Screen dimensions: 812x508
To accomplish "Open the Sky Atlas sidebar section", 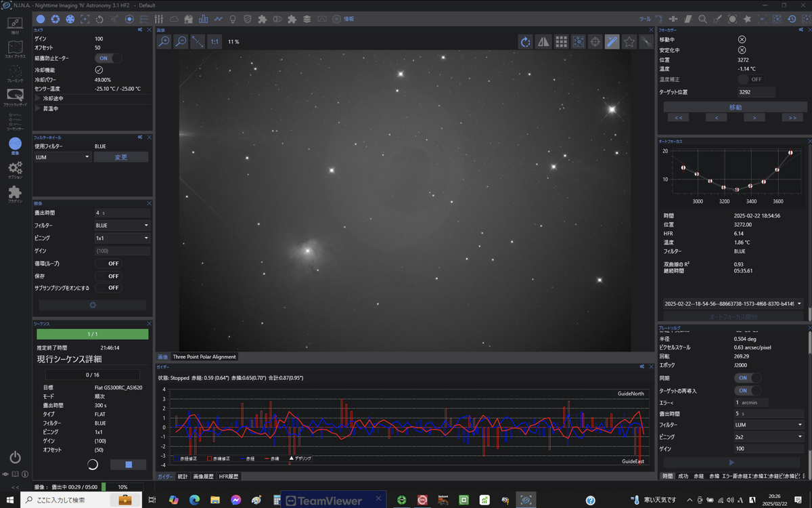I will point(15,49).
